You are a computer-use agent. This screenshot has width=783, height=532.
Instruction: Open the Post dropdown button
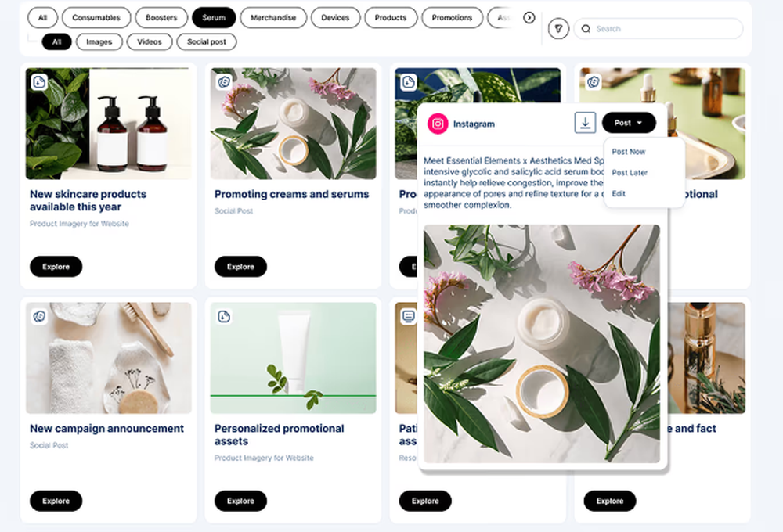629,123
